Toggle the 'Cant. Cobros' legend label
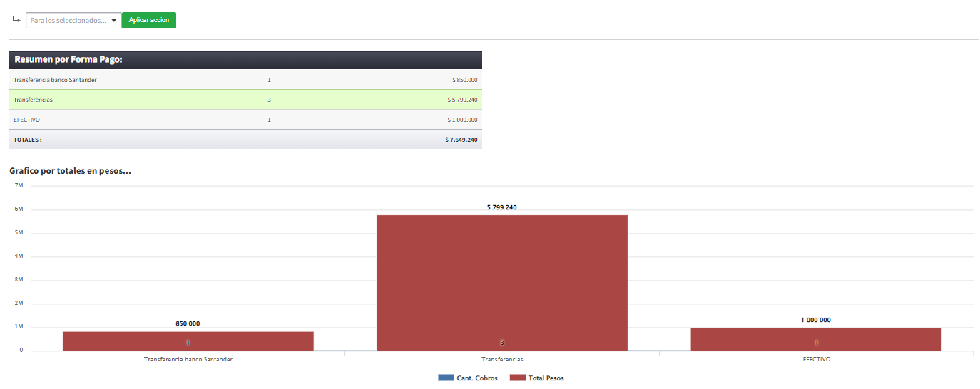Screen dimensions: 980x389 click(x=477, y=378)
